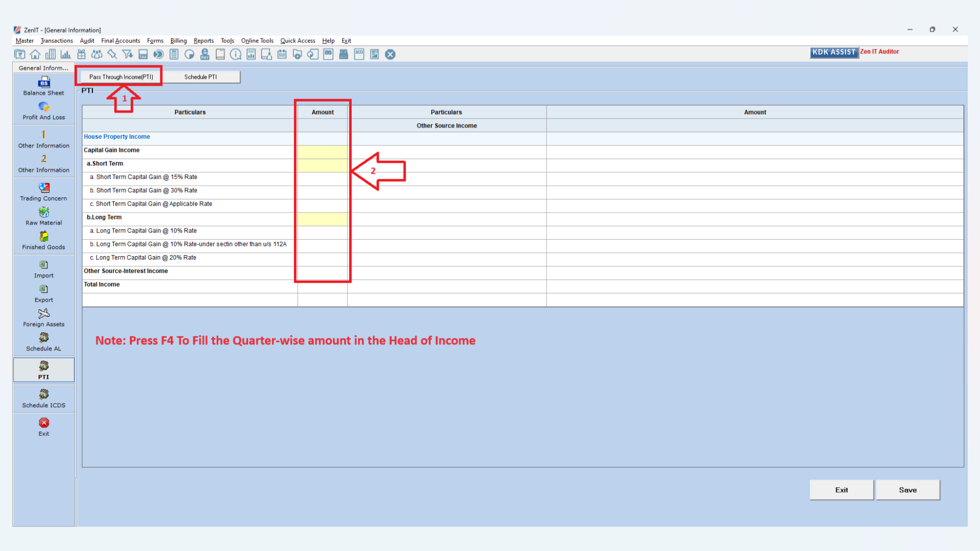Click the gift box toolbar icon
The width and height of the screenshot is (980, 551).
point(81,54)
